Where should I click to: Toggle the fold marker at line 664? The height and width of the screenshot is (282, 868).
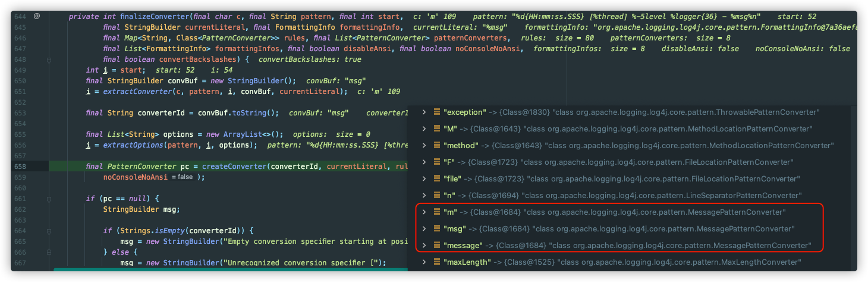tap(49, 230)
